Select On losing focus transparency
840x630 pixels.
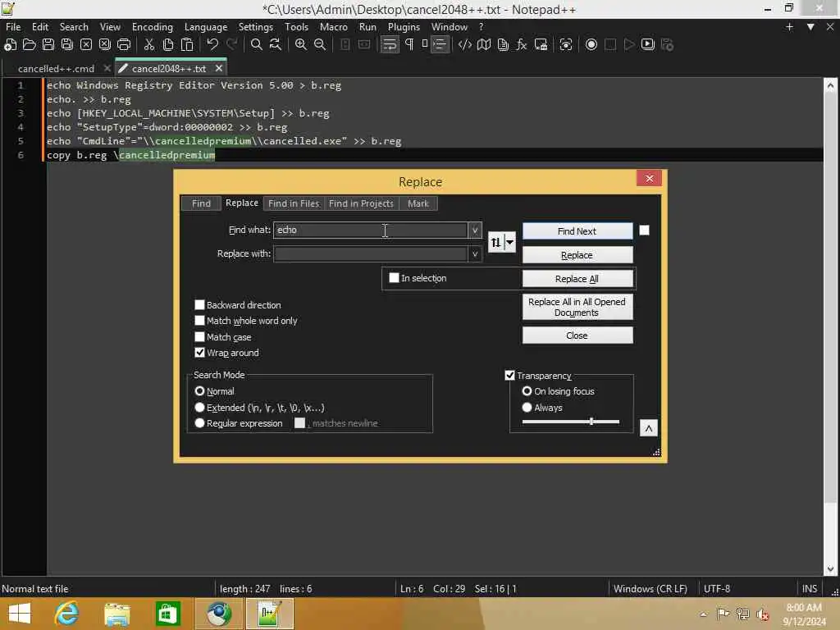pyautogui.click(x=527, y=391)
